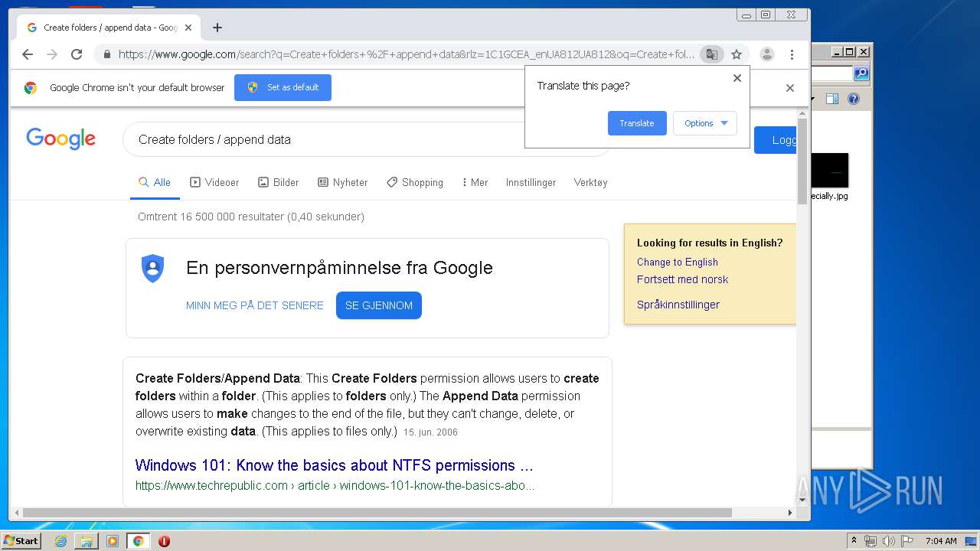This screenshot has height=551, width=980.
Task: Close the 'Create folders / append data' tab
Action: pos(188,28)
